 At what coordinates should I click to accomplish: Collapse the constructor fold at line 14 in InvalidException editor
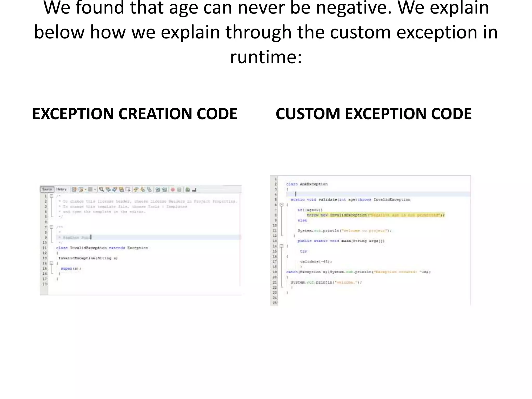(51, 263)
